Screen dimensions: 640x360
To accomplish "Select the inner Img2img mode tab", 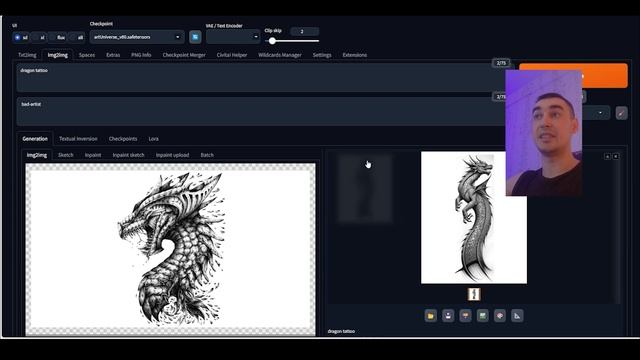I will (x=37, y=155).
